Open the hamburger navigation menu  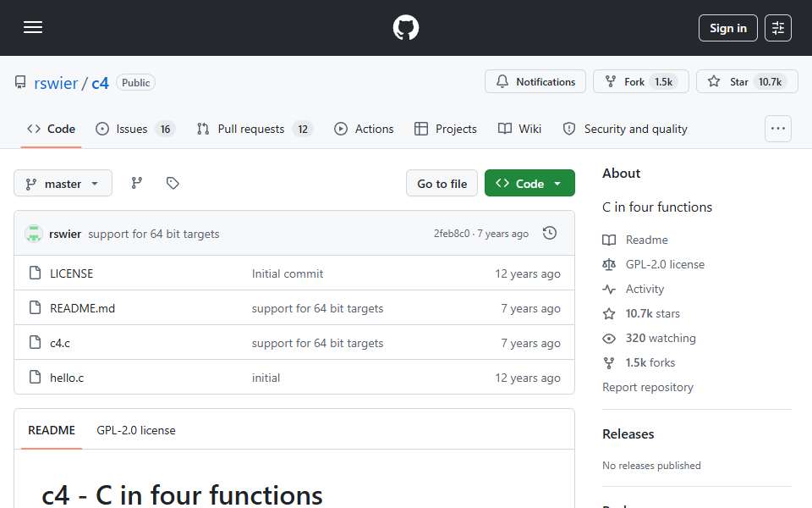click(33, 27)
